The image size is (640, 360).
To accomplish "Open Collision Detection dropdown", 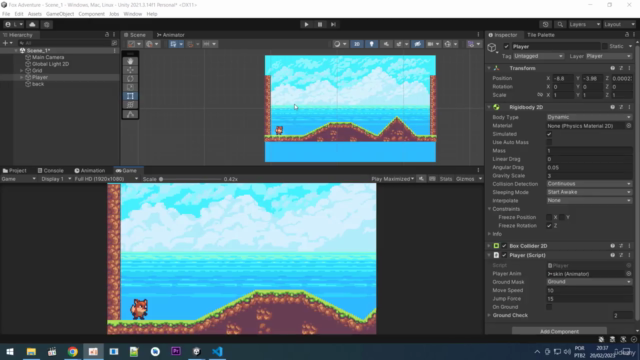I will tap(589, 184).
